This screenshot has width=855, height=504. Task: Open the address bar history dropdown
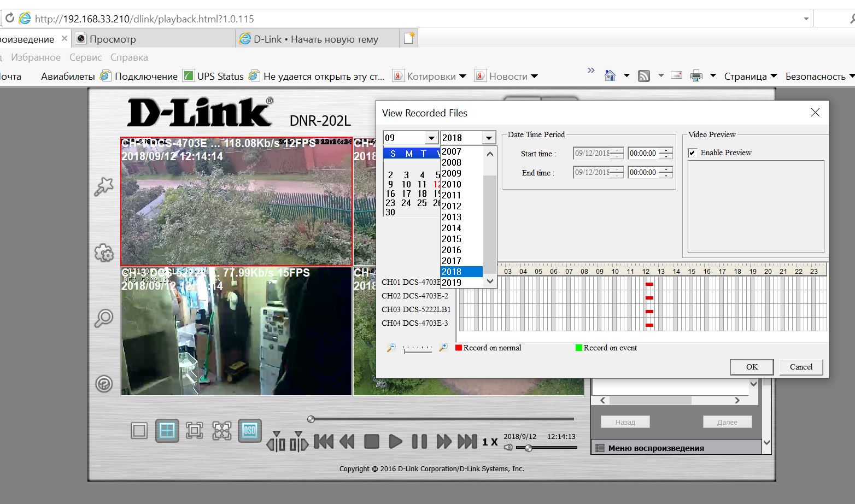click(806, 19)
